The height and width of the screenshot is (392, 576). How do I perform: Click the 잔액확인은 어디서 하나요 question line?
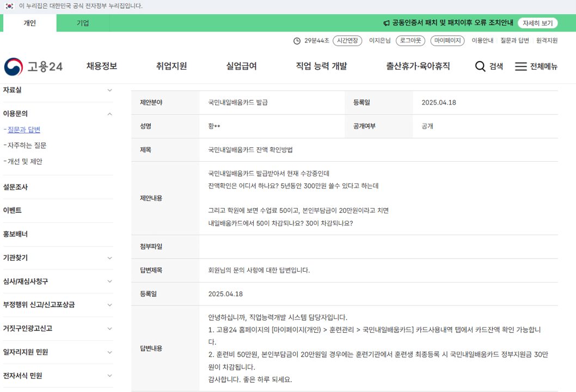293,186
